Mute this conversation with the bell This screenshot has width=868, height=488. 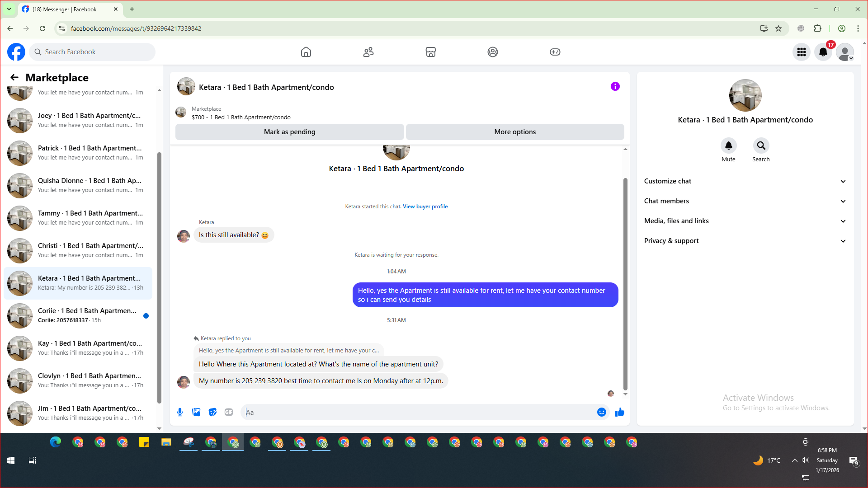click(728, 146)
